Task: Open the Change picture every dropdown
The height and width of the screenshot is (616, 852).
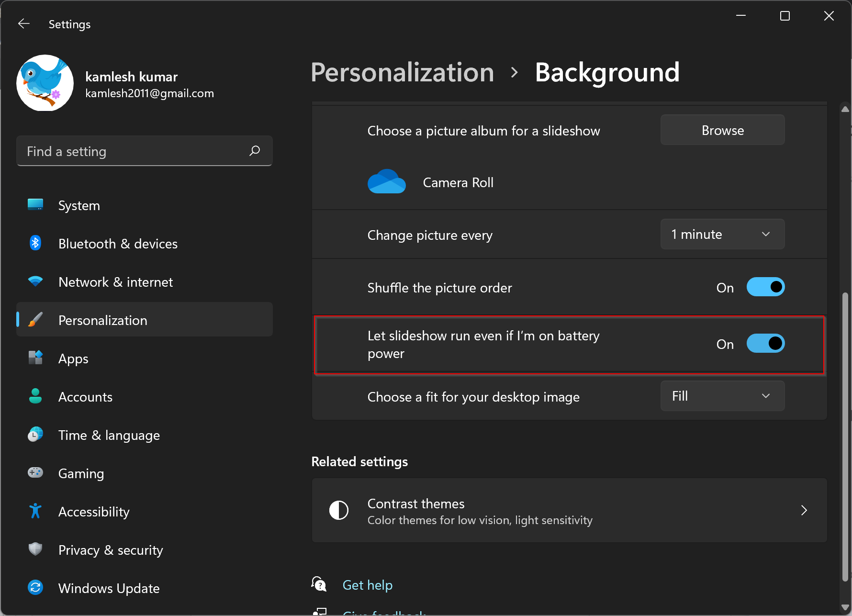Action: click(x=722, y=235)
